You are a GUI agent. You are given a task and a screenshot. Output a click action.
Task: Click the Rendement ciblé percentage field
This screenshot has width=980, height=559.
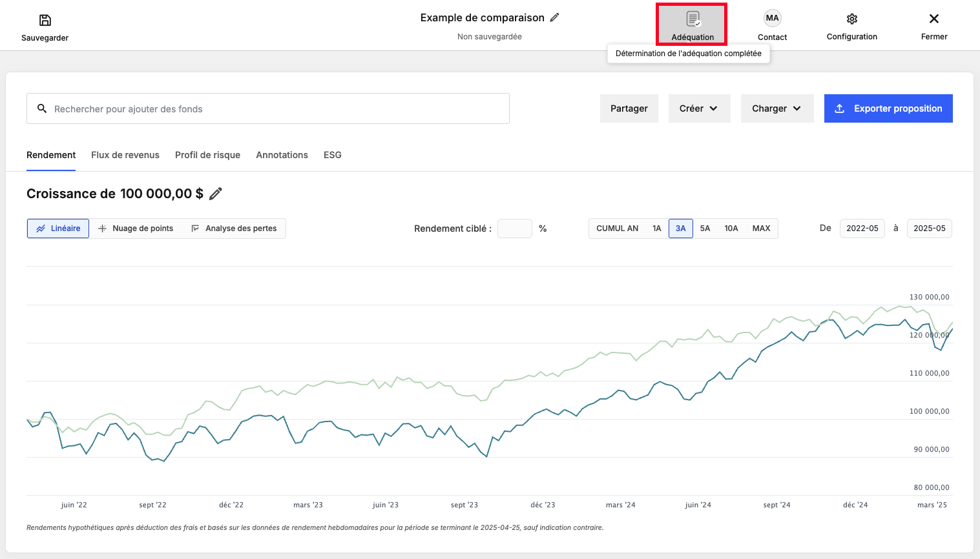[515, 229]
